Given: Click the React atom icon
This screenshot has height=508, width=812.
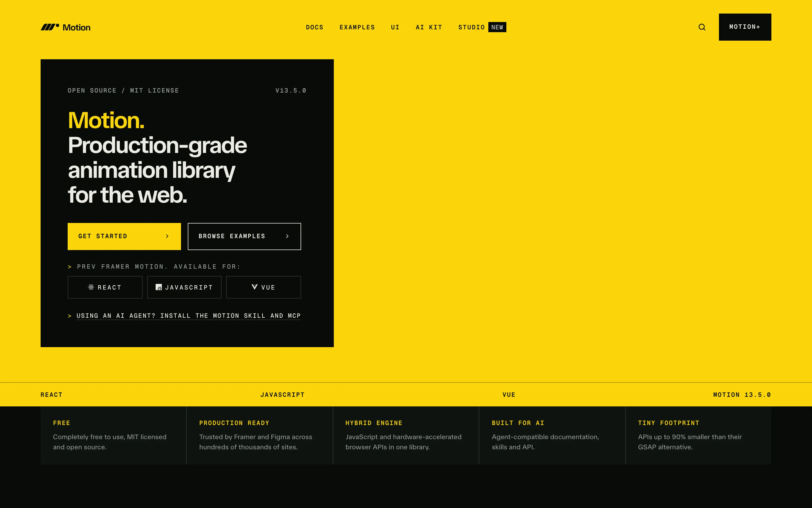Looking at the screenshot, I should click(x=91, y=287).
